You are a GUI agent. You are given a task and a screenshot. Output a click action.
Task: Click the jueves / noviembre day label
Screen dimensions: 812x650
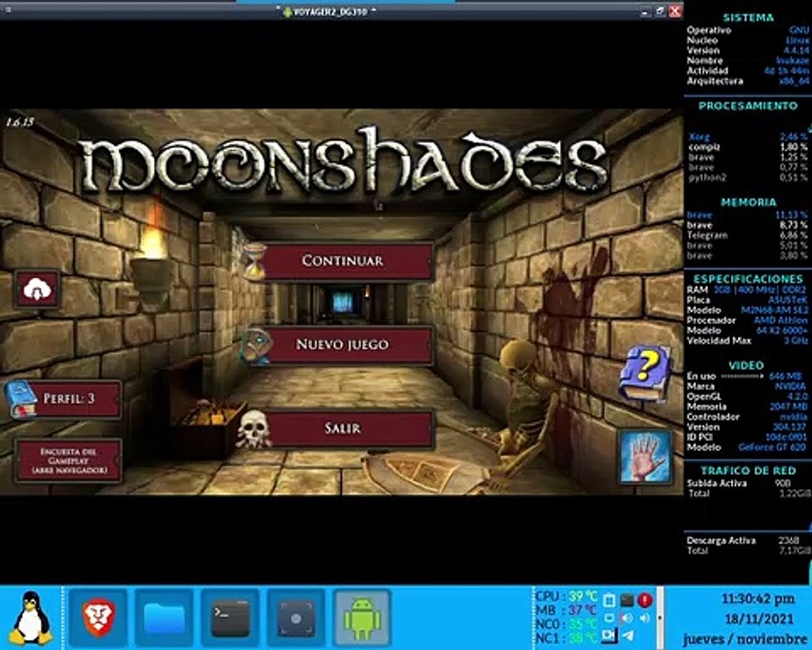click(745, 638)
